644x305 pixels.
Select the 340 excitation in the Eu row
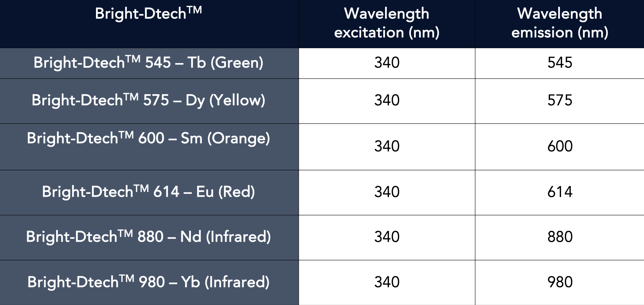click(x=387, y=192)
